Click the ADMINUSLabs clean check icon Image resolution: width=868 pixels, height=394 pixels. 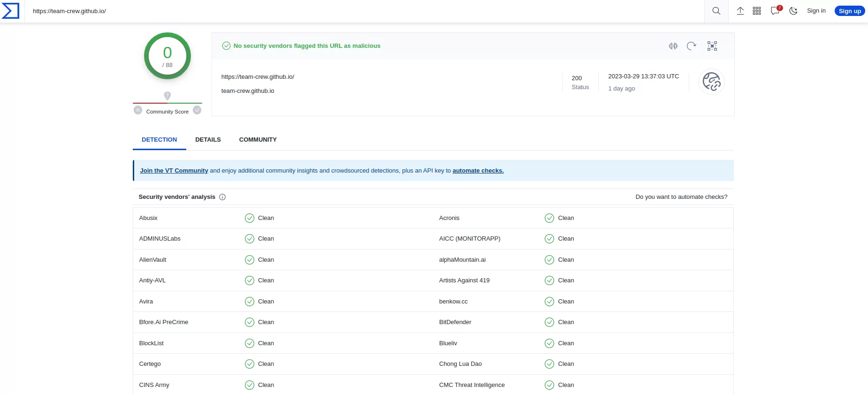point(250,239)
